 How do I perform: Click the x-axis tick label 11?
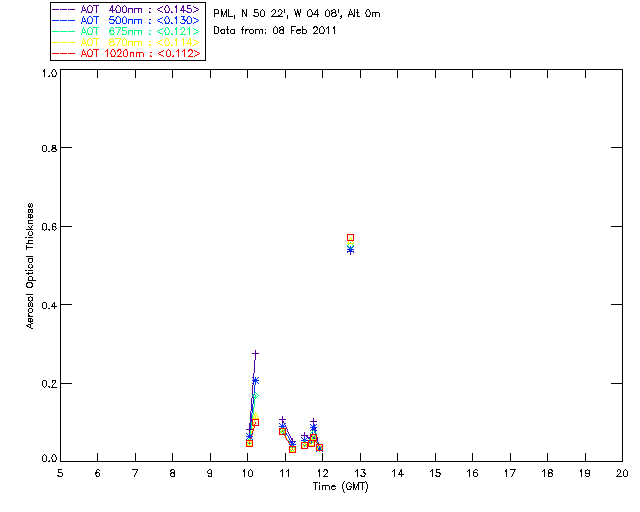coord(285,473)
